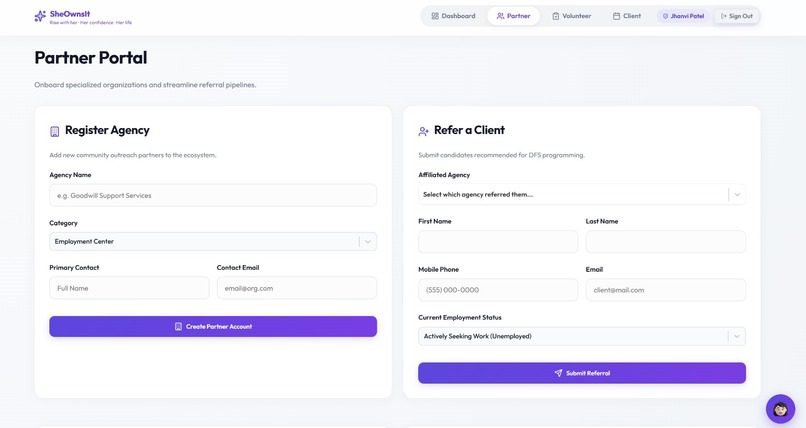Click 'Add new community outreach partners' description
The width and height of the screenshot is (806, 428).
133,155
